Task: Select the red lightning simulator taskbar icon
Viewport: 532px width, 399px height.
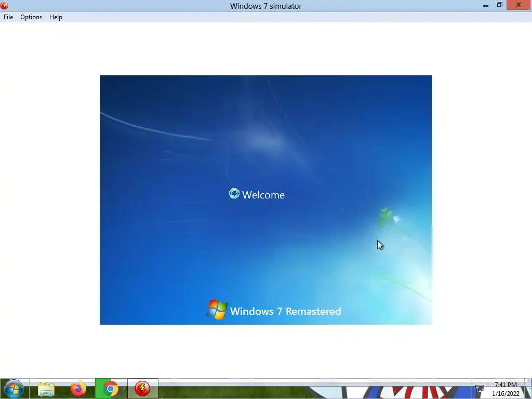Action: [142, 389]
